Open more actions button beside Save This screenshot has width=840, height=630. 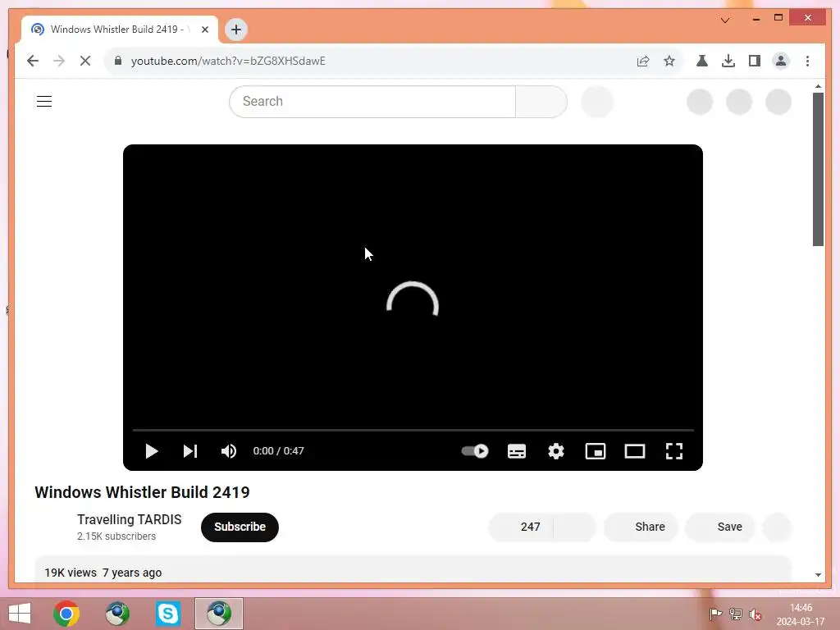(777, 527)
